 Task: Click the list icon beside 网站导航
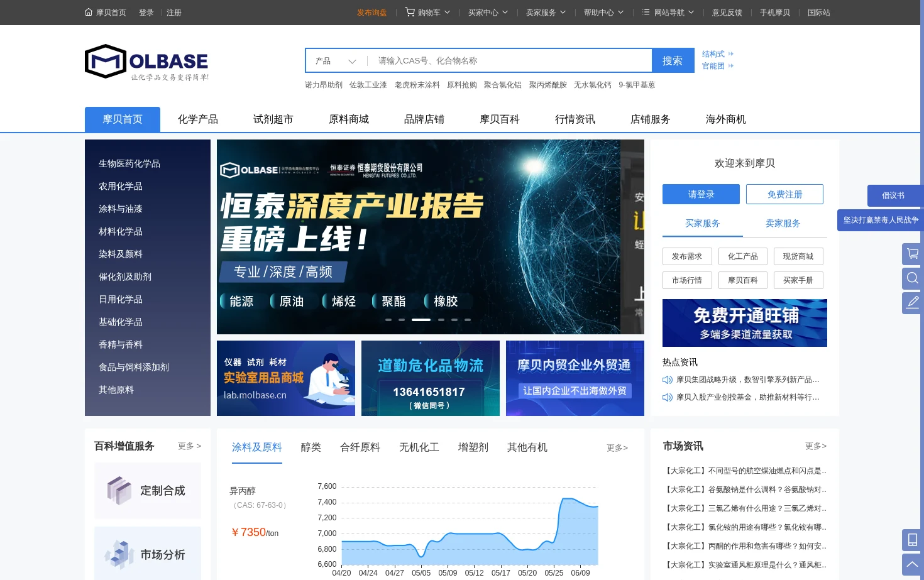(646, 12)
